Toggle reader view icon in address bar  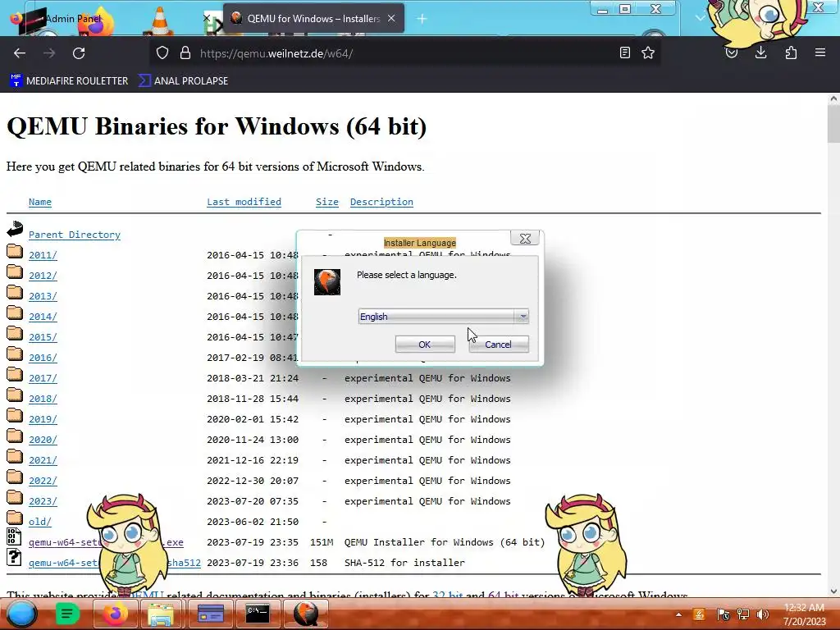point(624,52)
